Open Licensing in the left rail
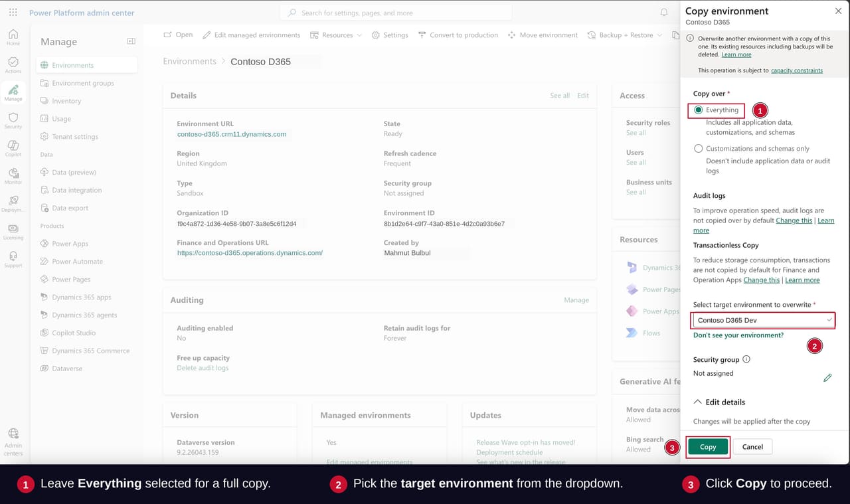This screenshot has width=850, height=504. click(13, 231)
